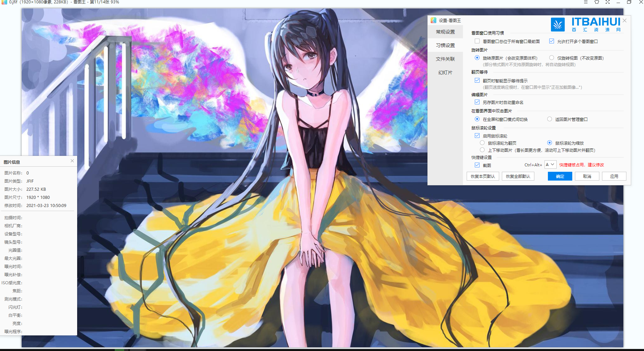Enable 看图窗口总位于所有窗口最前面 checkbox
The width and height of the screenshot is (644, 351).
coord(477,41)
